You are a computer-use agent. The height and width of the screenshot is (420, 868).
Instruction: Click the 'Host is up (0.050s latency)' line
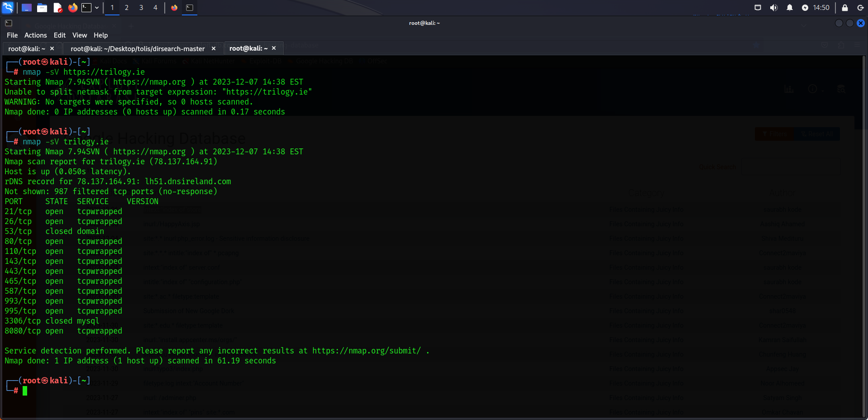pos(68,172)
